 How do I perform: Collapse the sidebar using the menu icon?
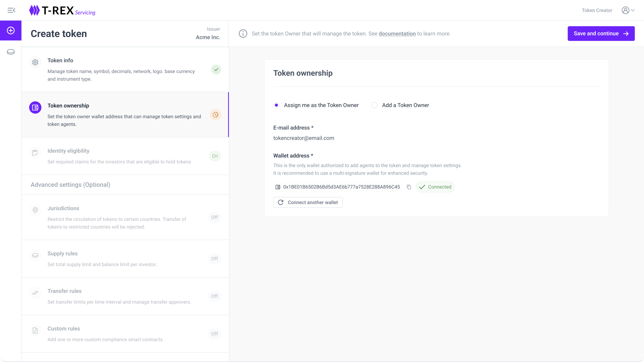[x=11, y=10]
